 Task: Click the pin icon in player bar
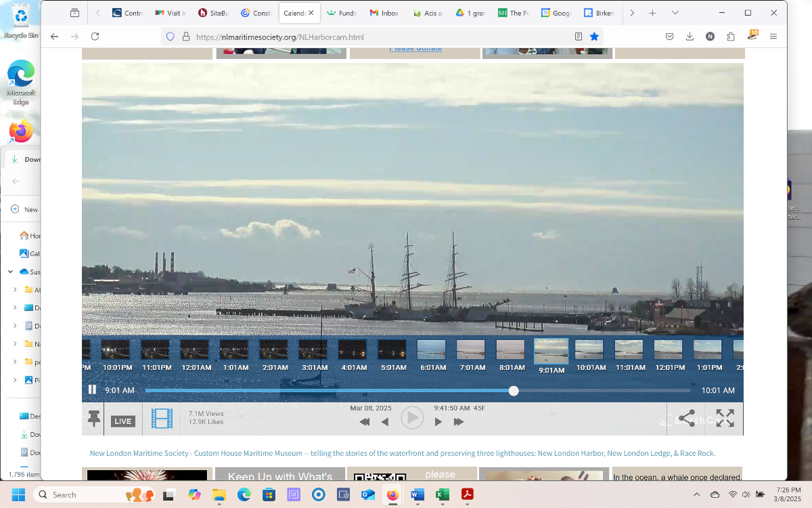tap(94, 419)
